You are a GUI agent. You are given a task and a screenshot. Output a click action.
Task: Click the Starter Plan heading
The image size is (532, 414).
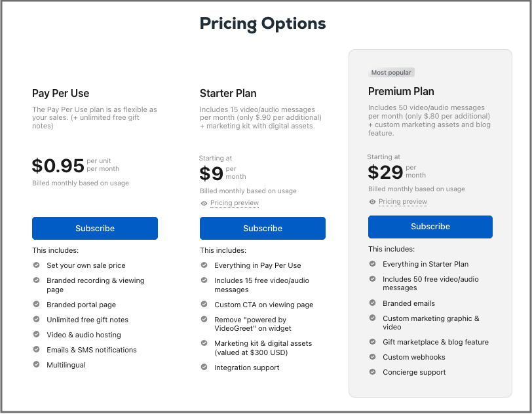(228, 93)
